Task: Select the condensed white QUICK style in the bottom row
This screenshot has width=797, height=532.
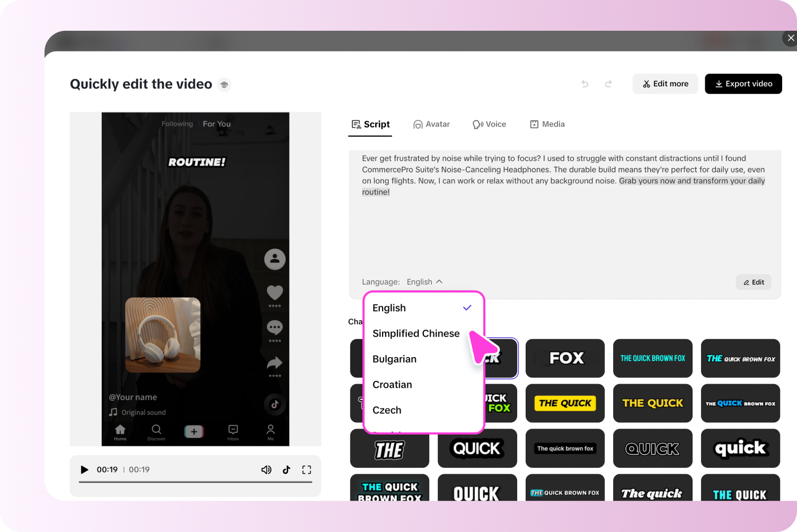Action: pyautogui.click(x=477, y=489)
